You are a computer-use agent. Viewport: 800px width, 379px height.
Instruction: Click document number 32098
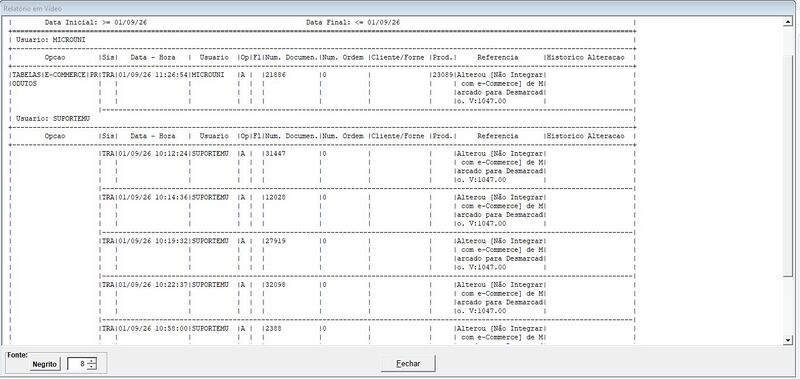276,285
